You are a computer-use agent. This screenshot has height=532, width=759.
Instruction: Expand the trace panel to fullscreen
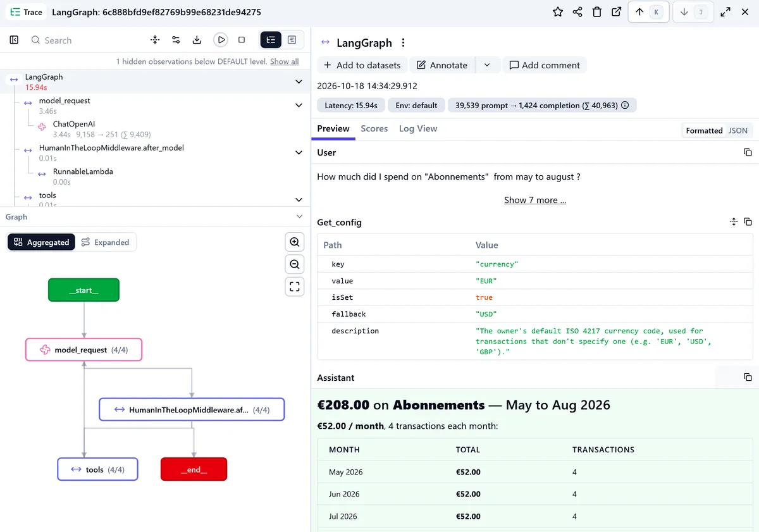click(x=725, y=12)
